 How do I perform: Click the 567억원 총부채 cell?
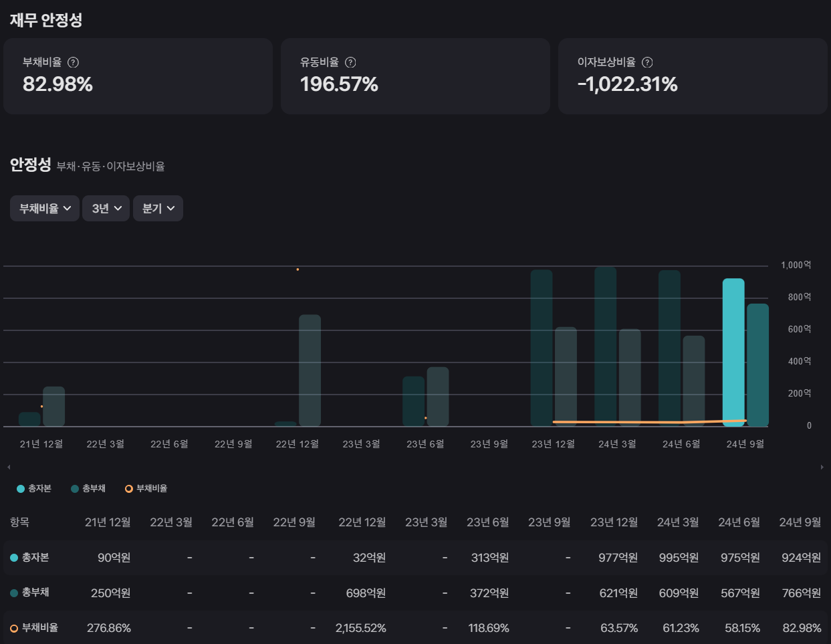tap(740, 593)
